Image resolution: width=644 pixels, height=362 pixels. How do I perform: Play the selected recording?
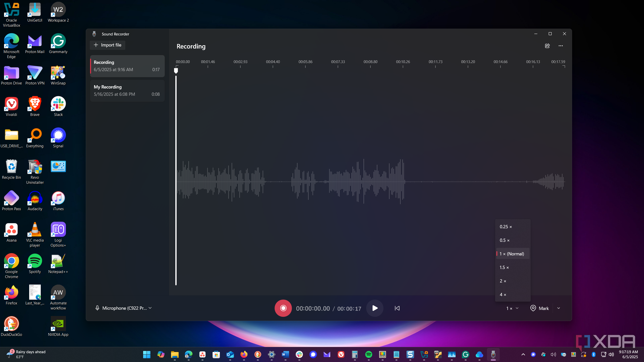[375, 308]
